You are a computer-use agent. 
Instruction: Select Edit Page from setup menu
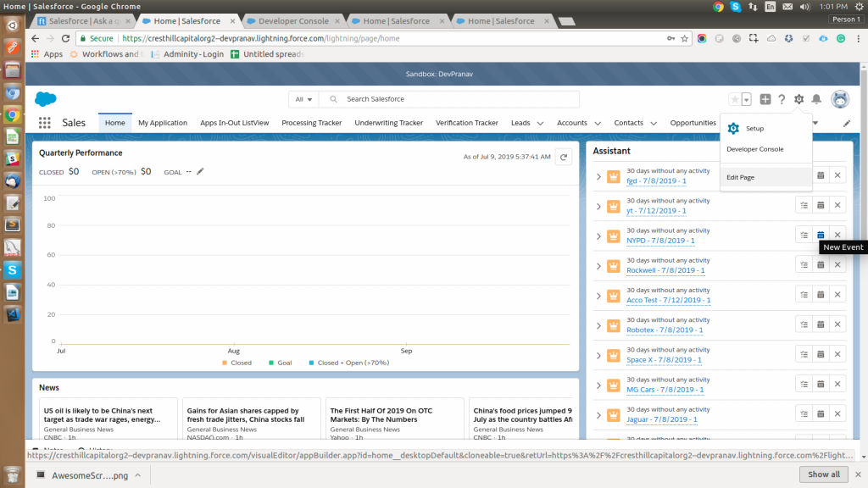click(x=741, y=177)
